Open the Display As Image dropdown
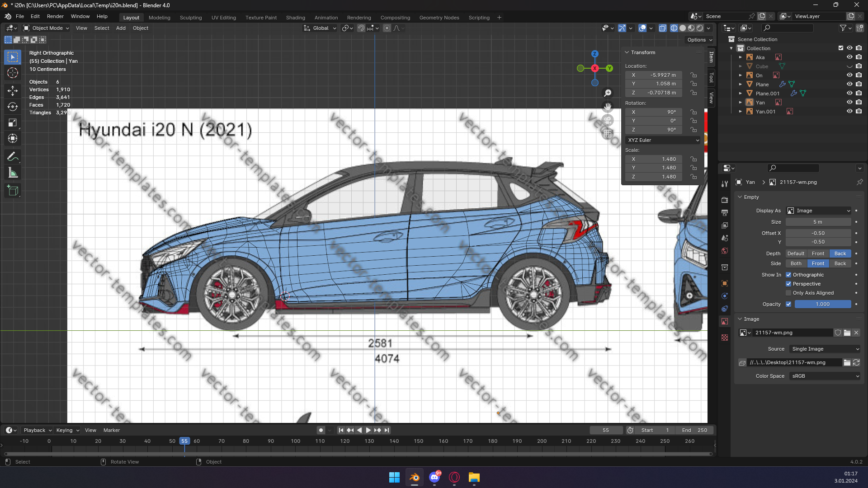Viewport: 868px width, 488px height. 819,211
